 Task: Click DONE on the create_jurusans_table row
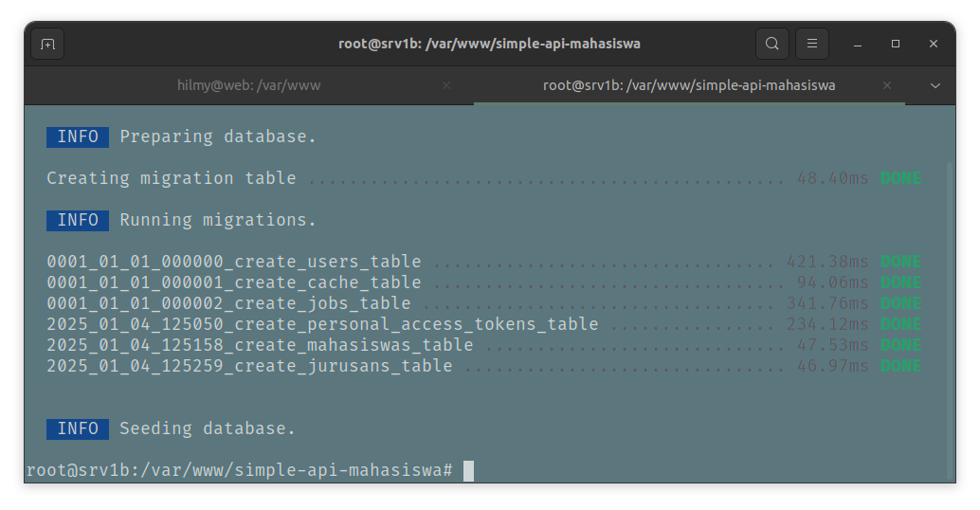(x=900, y=366)
